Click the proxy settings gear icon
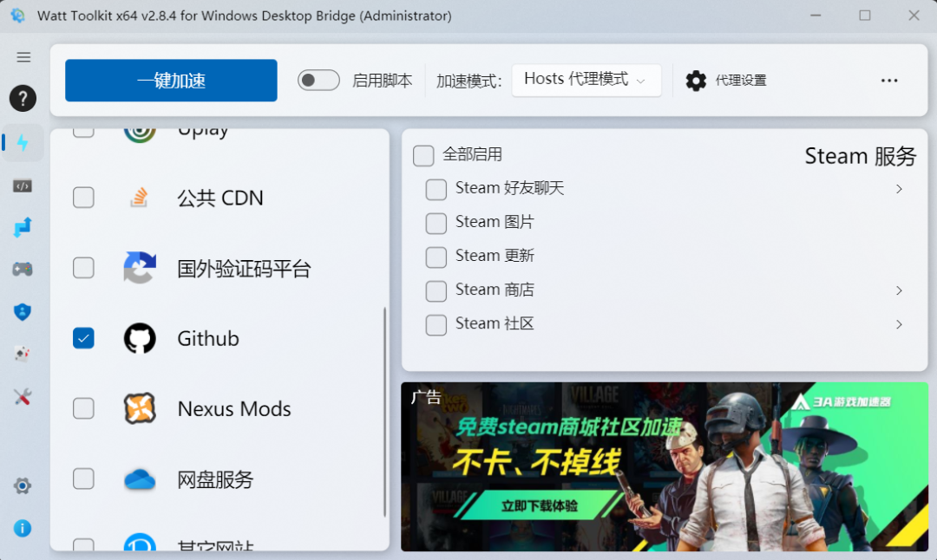This screenshot has height=560, width=937. pos(696,80)
